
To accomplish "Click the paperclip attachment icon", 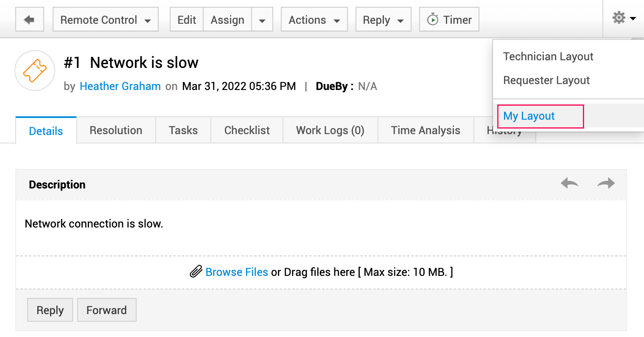I will pyautogui.click(x=196, y=272).
